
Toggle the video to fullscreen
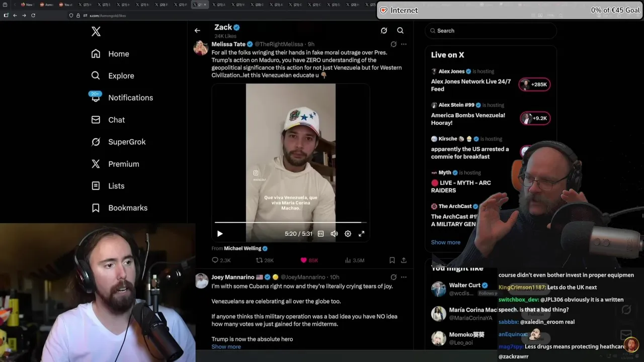pyautogui.click(x=361, y=234)
